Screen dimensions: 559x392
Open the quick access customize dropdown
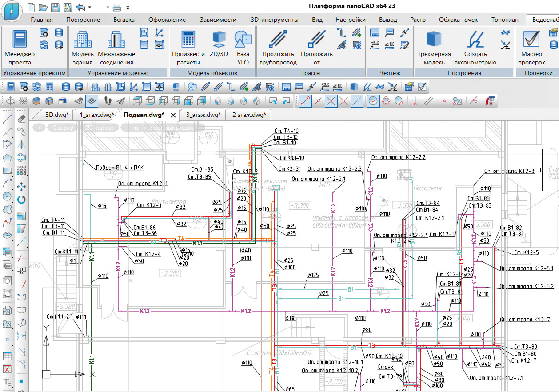[x=128, y=8]
